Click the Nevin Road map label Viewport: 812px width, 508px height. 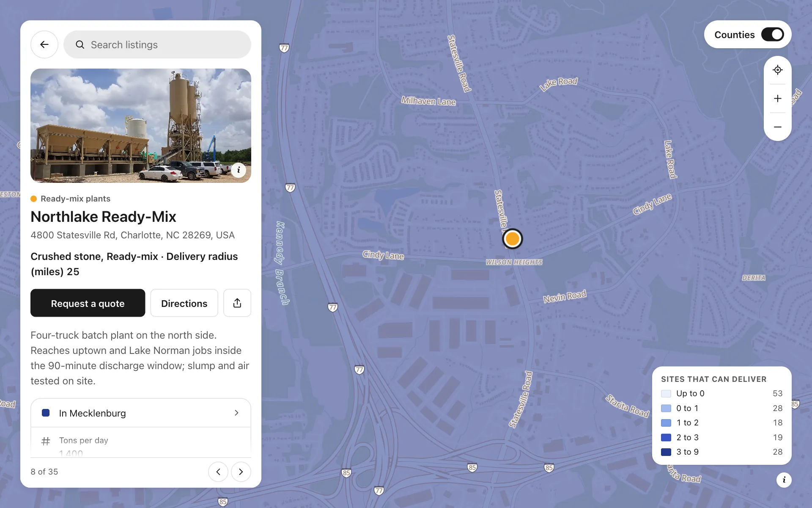(565, 296)
